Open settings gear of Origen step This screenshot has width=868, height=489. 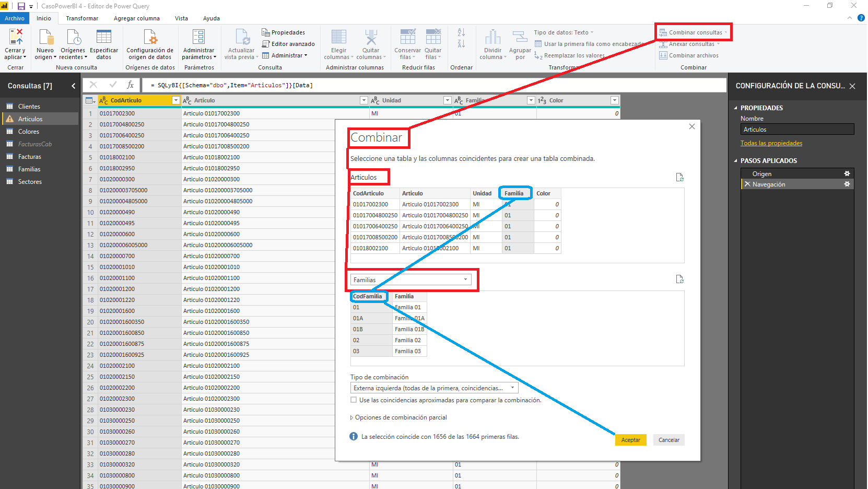(847, 173)
